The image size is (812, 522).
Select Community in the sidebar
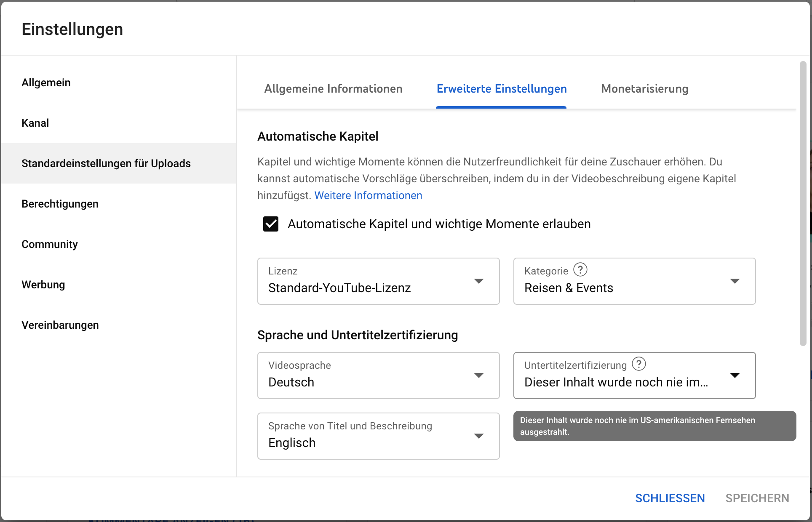click(50, 244)
